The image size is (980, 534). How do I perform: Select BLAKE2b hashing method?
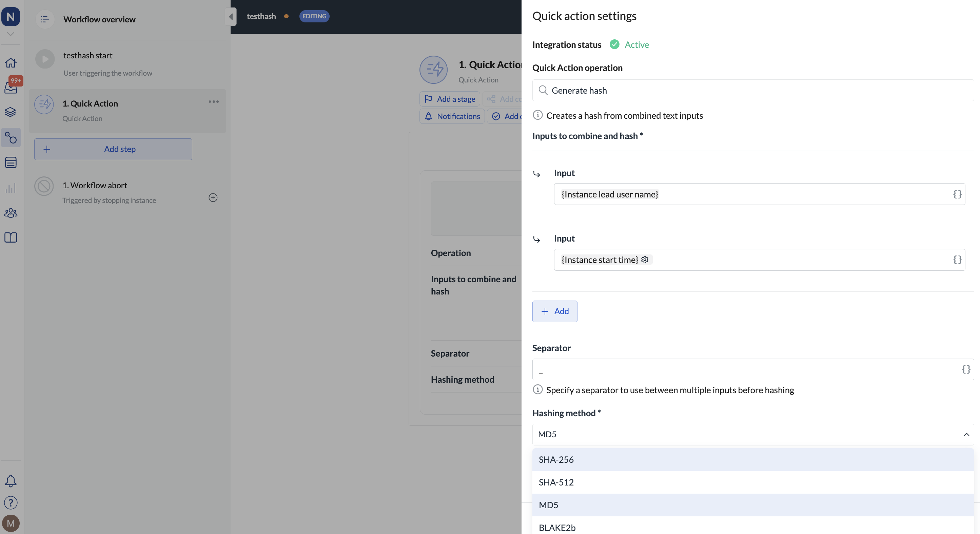pos(753,526)
